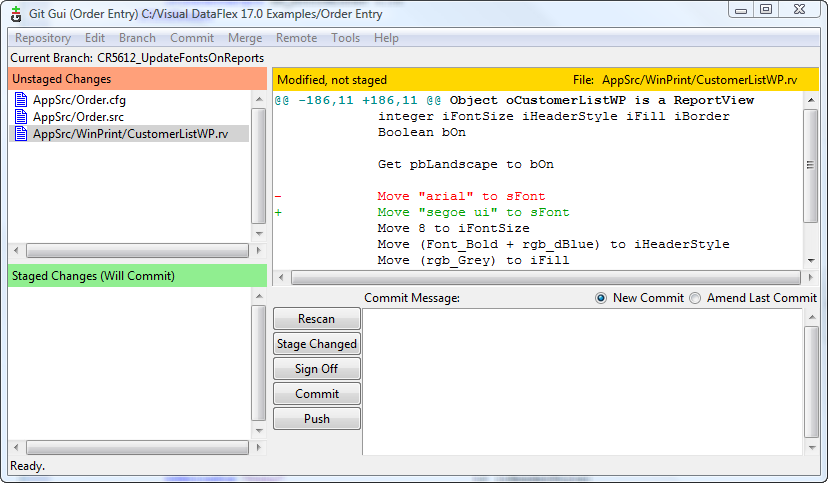Select AppSrc/Order.src in unstaged list
828x483 pixels.
pyautogui.click(x=79, y=116)
